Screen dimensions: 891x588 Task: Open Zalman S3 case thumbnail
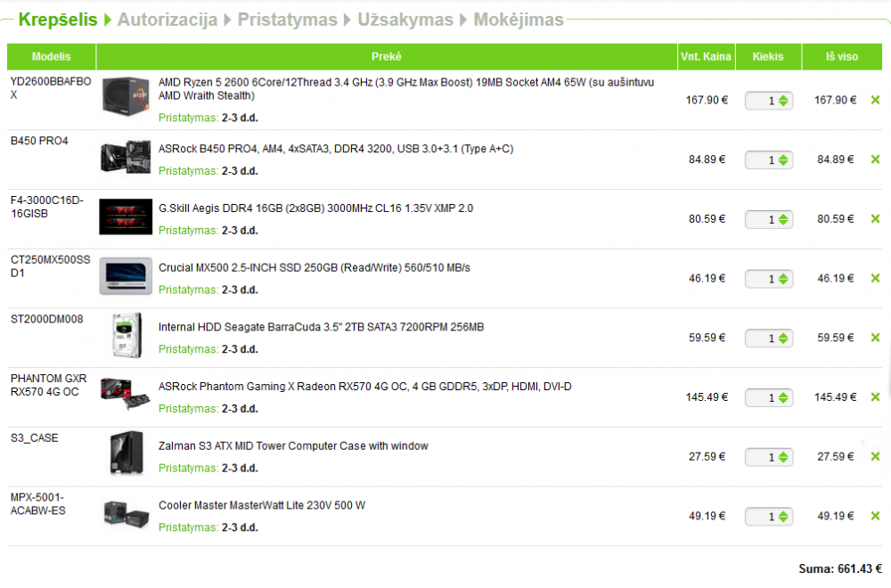[x=127, y=453]
